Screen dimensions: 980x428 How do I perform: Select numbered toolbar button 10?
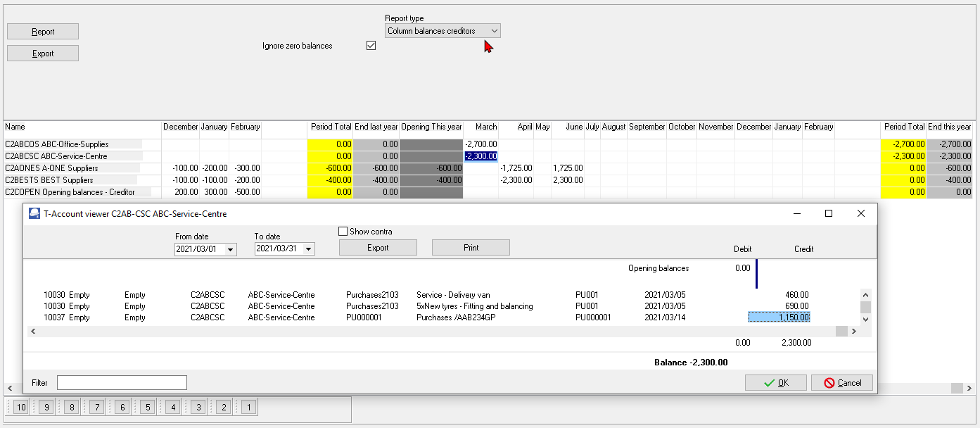click(x=21, y=407)
